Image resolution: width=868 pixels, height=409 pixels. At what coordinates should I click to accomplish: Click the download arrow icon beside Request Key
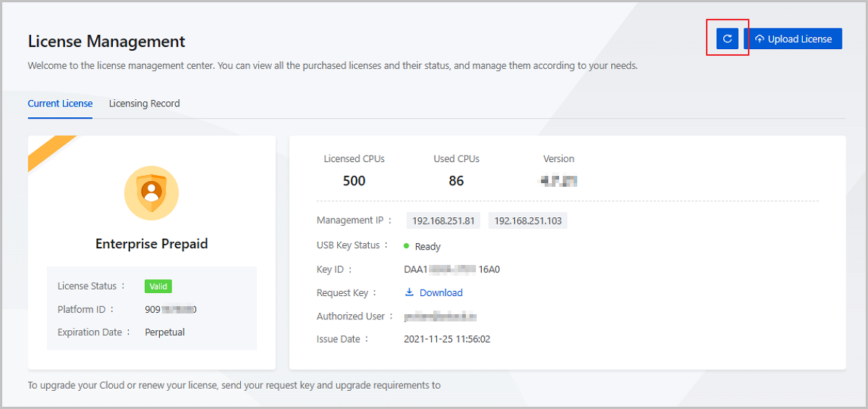(x=409, y=292)
